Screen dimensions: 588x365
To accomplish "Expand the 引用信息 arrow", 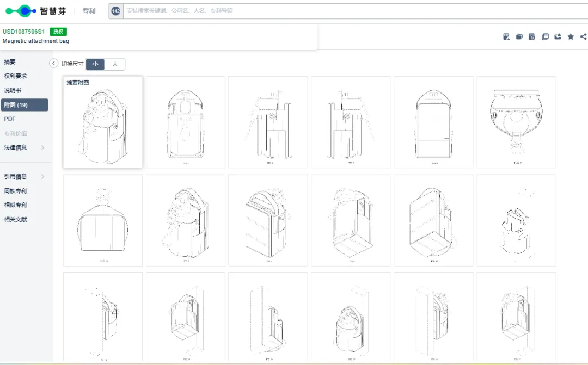I will (43, 176).
